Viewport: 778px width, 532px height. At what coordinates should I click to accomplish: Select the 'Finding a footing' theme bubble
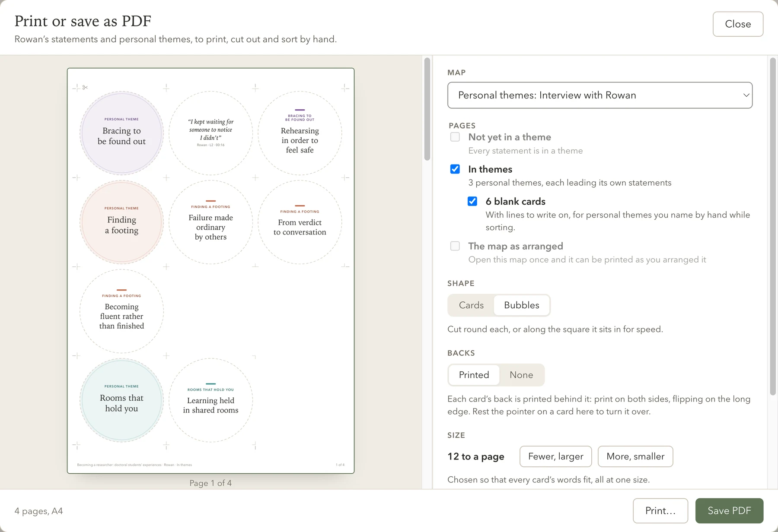coord(121,222)
